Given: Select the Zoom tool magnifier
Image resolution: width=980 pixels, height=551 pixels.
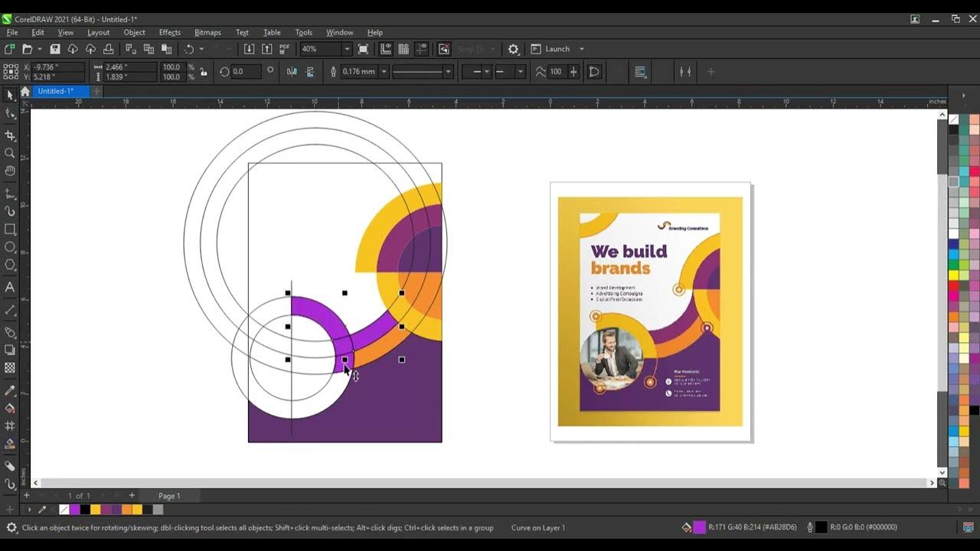Looking at the screenshot, I should coord(10,153).
